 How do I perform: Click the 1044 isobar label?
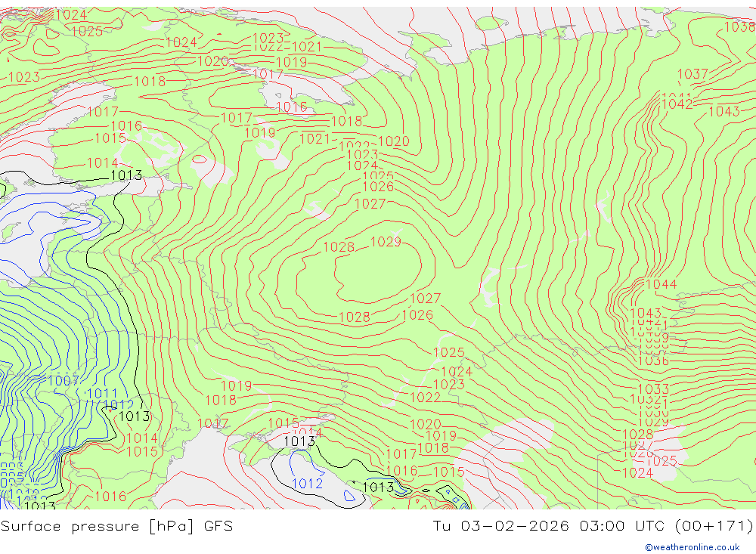(x=661, y=284)
